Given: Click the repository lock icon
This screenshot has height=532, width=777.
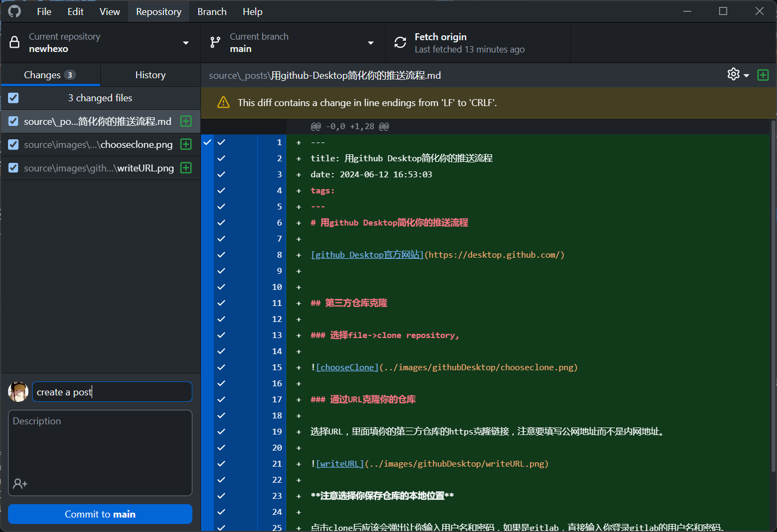Looking at the screenshot, I should [x=14, y=42].
